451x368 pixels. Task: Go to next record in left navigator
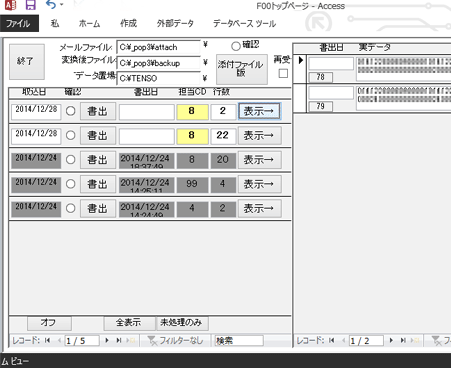[107, 340]
